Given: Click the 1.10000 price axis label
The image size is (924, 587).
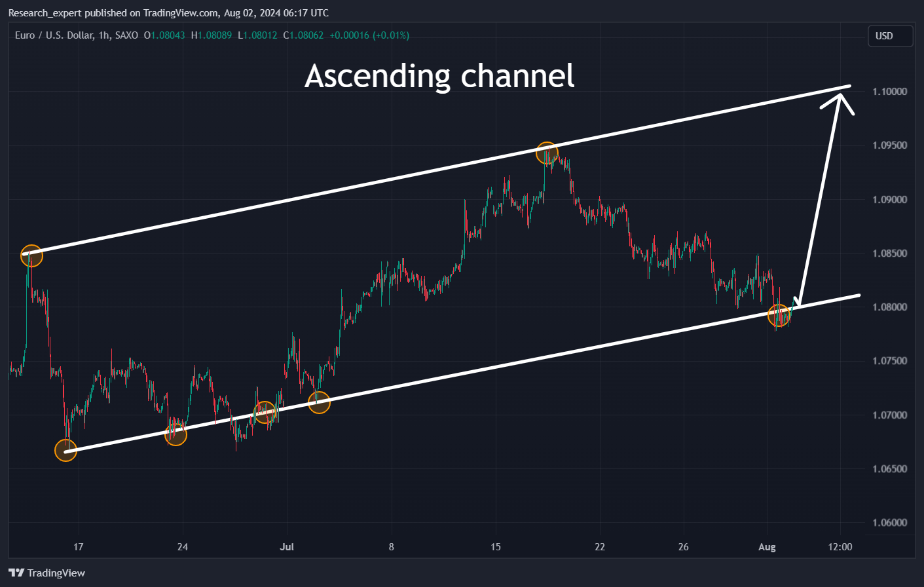Looking at the screenshot, I should point(890,92).
